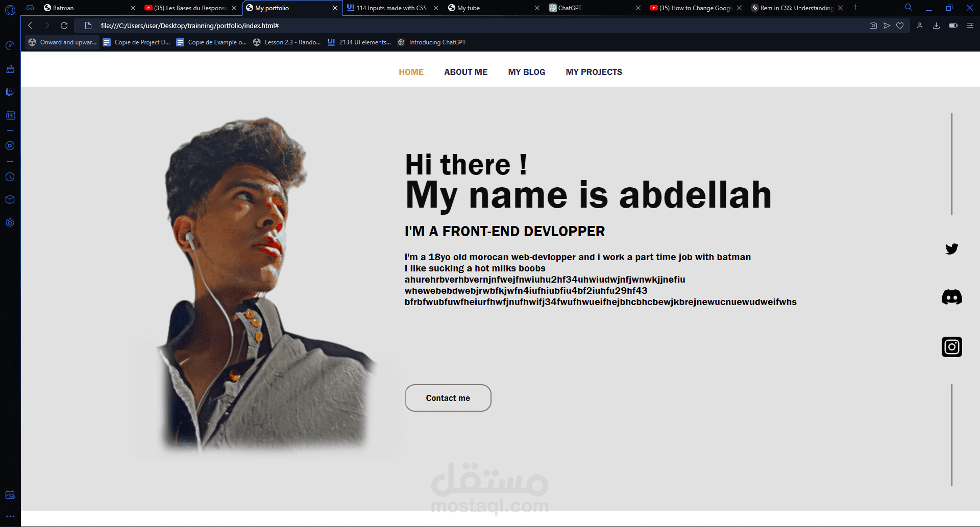Close the ChatGPT tab
980x527 pixels.
coord(638,8)
